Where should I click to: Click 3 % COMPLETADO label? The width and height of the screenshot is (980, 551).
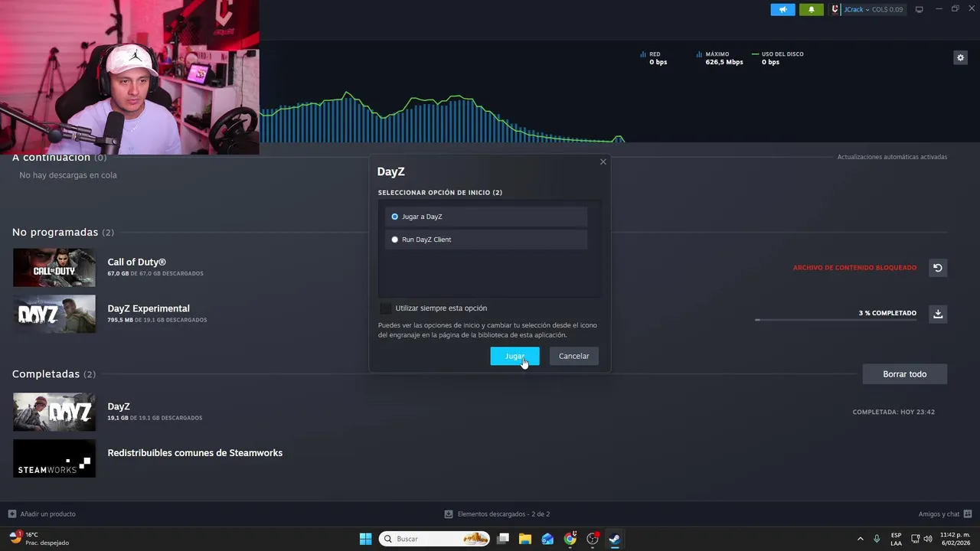coord(887,313)
